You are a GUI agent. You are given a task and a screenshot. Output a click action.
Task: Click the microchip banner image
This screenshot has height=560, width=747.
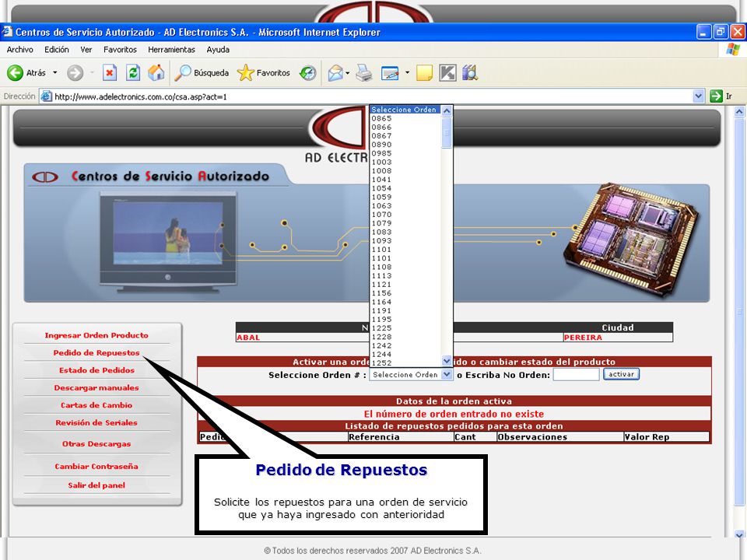[x=630, y=239]
